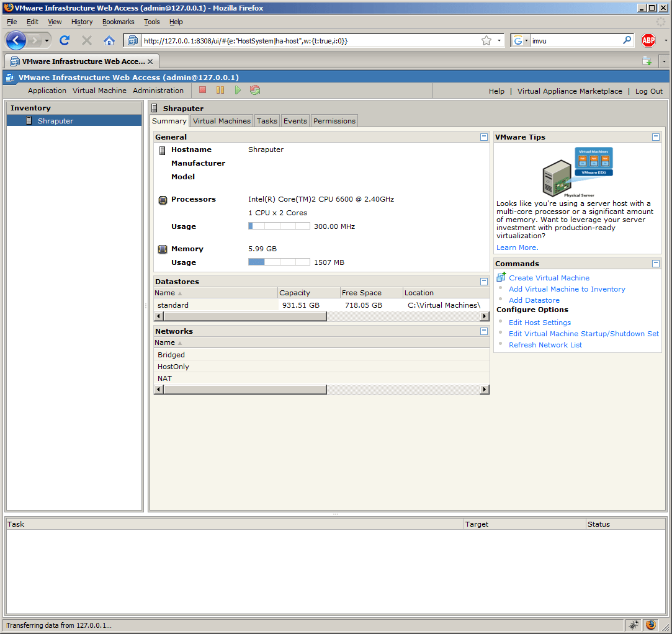Open the Firefox File menu
This screenshot has height=634, width=672.
tap(12, 22)
